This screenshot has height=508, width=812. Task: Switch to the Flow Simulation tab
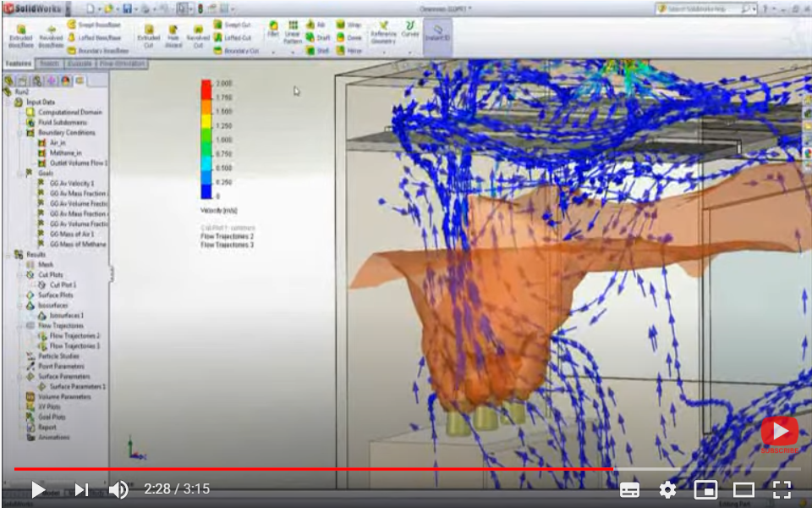122,63
